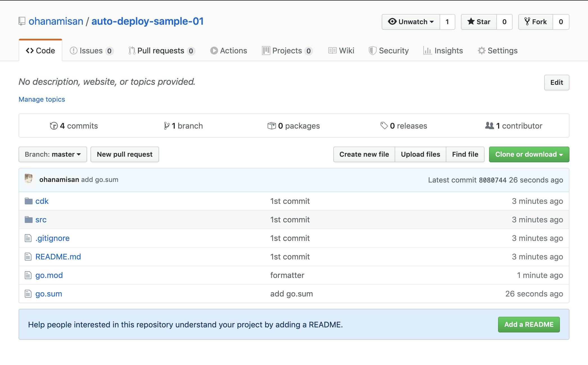Switch to the Issues tab
588x365 pixels.
[x=91, y=51]
